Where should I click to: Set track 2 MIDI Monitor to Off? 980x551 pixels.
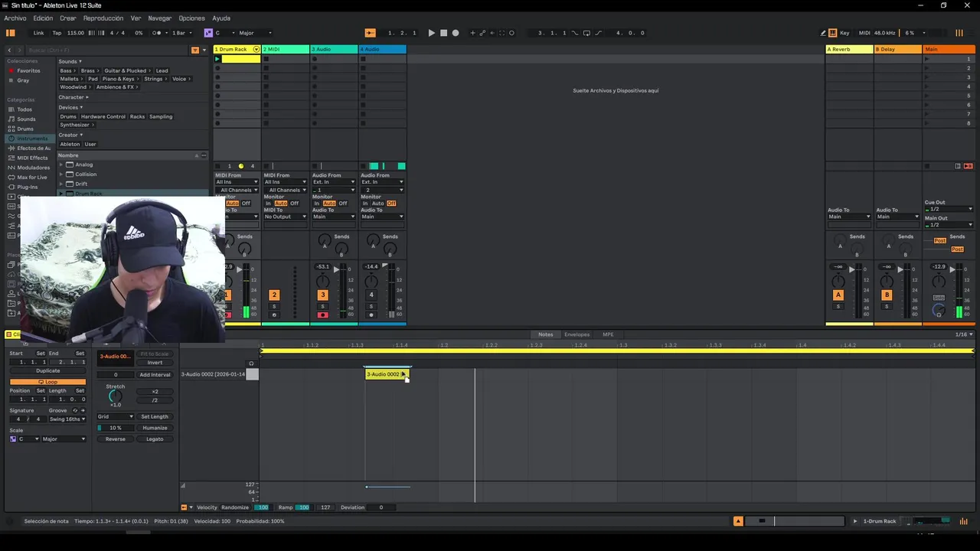tap(294, 204)
